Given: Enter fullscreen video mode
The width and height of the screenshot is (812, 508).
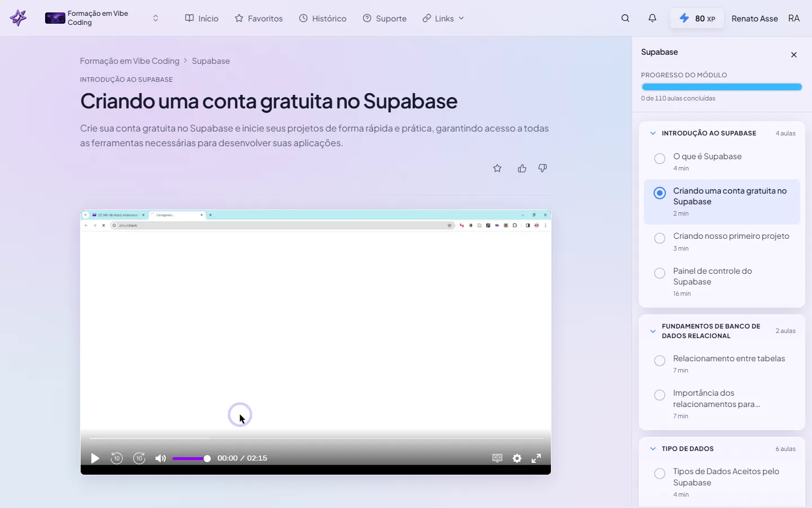Looking at the screenshot, I should [536, 458].
